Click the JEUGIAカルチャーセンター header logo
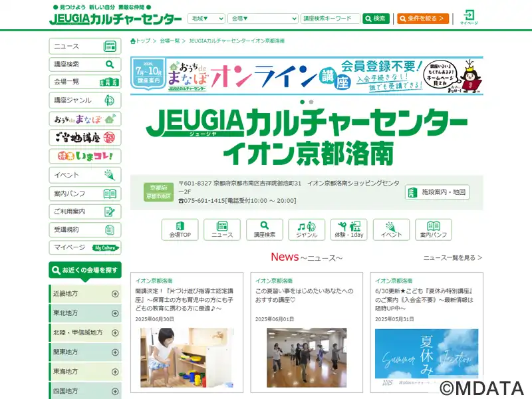The width and height of the screenshot is (532, 399). click(115, 19)
